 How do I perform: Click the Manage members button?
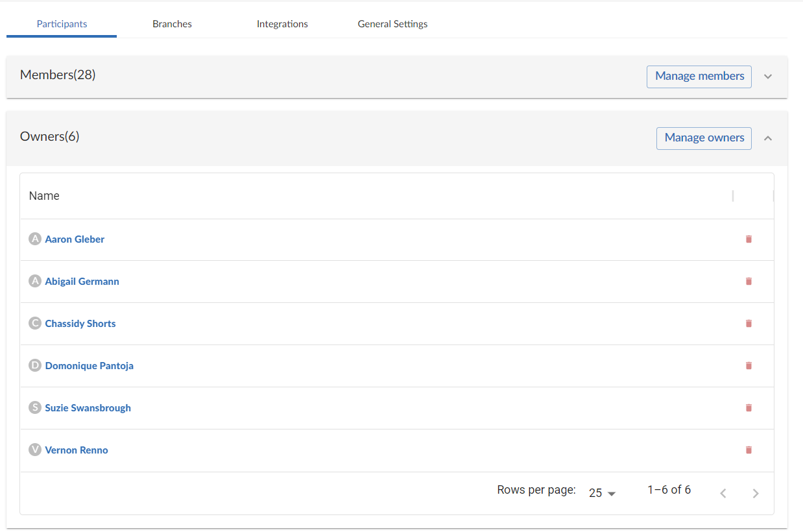point(699,76)
